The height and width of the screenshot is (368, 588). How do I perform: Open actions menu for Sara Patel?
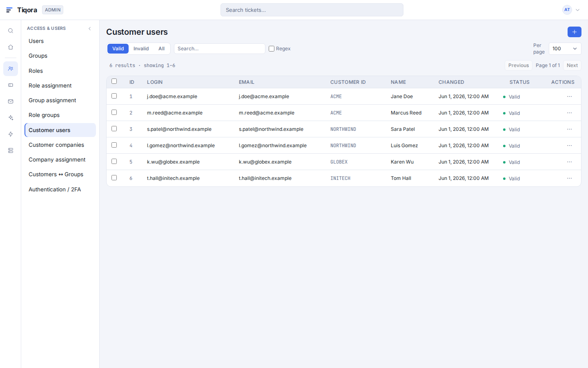[x=569, y=129]
